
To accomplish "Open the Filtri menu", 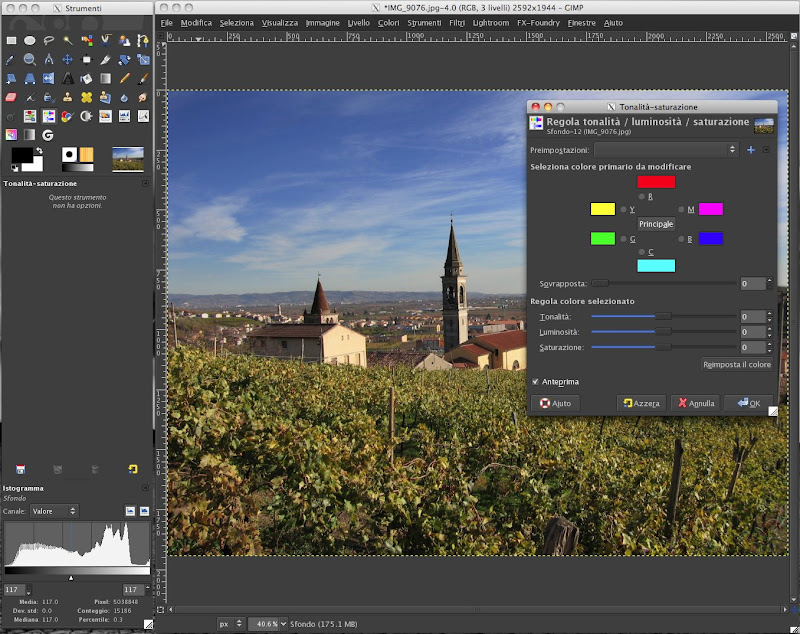I will (456, 22).
